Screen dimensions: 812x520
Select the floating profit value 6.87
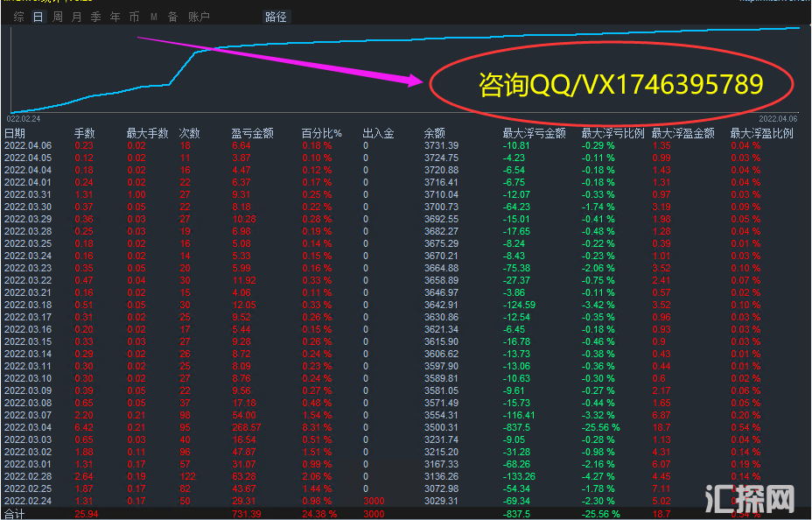661,415
